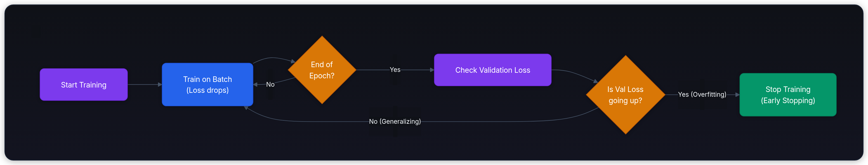The height and width of the screenshot is (165, 868).
Task: Select the "Yes" label before Check Validation Loss
Action: (x=395, y=70)
